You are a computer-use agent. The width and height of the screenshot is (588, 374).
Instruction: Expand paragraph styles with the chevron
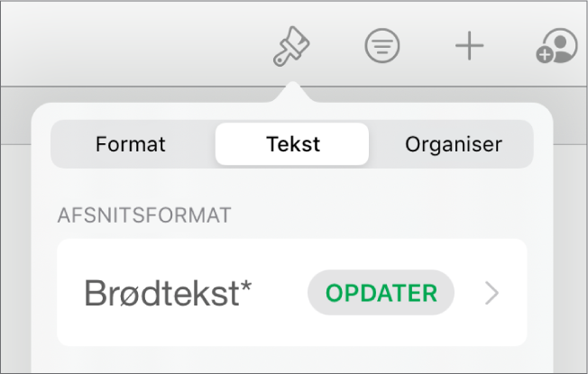492,293
